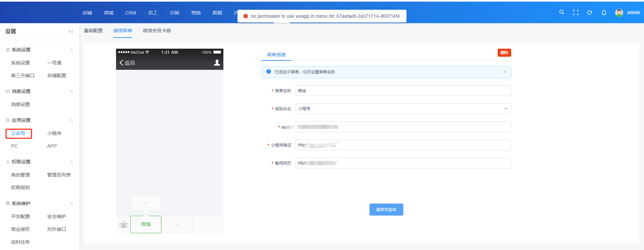This screenshot has height=250, width=644.
Task: Click the search magnifier icon in header
Action: pyautogui.click(x=561, y=12)
